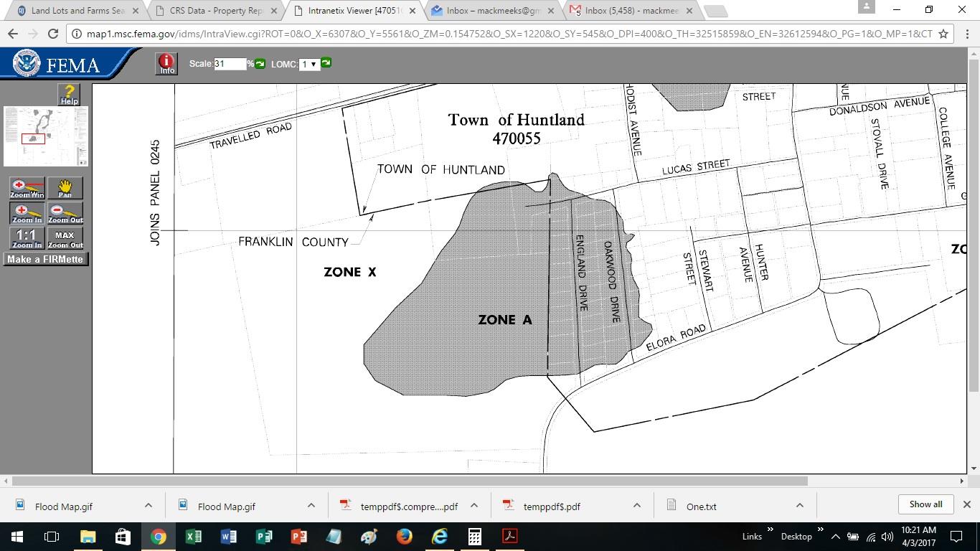Viewport: 980px width, 551px height.
Task: Expand options for temppdf$.pdf download
Action: point(636,506)
